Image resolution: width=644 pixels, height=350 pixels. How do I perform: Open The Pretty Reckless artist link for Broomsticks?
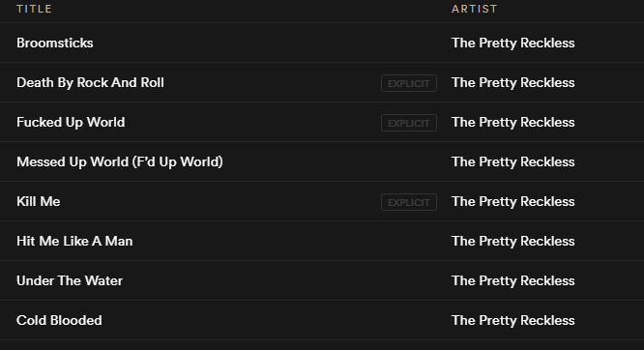point(513,44)
